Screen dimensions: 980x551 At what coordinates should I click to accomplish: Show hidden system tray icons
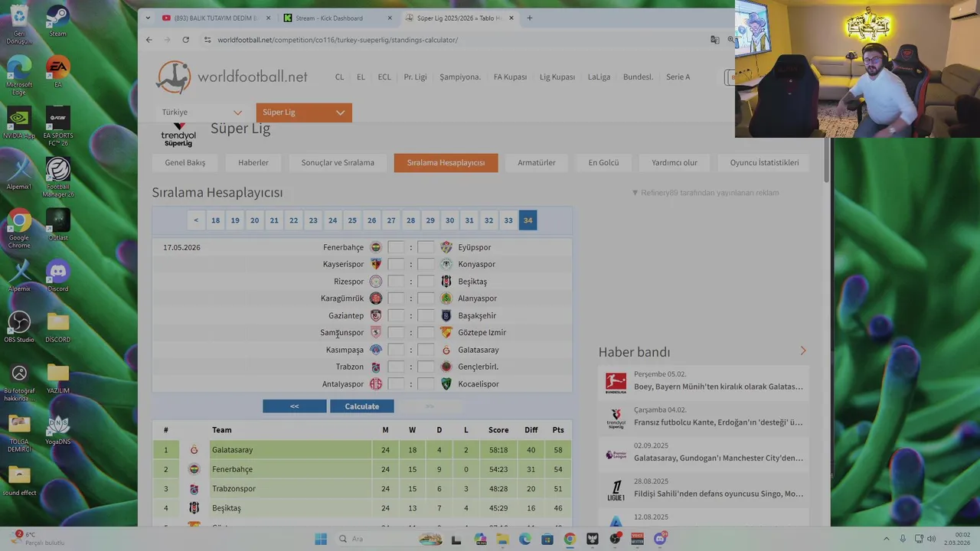[887, 539]
